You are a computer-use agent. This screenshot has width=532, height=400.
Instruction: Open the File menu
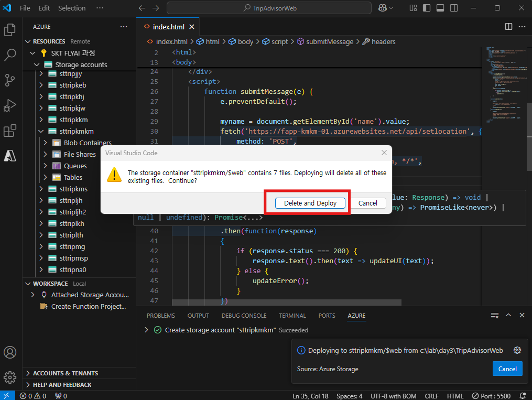(25, 8)
